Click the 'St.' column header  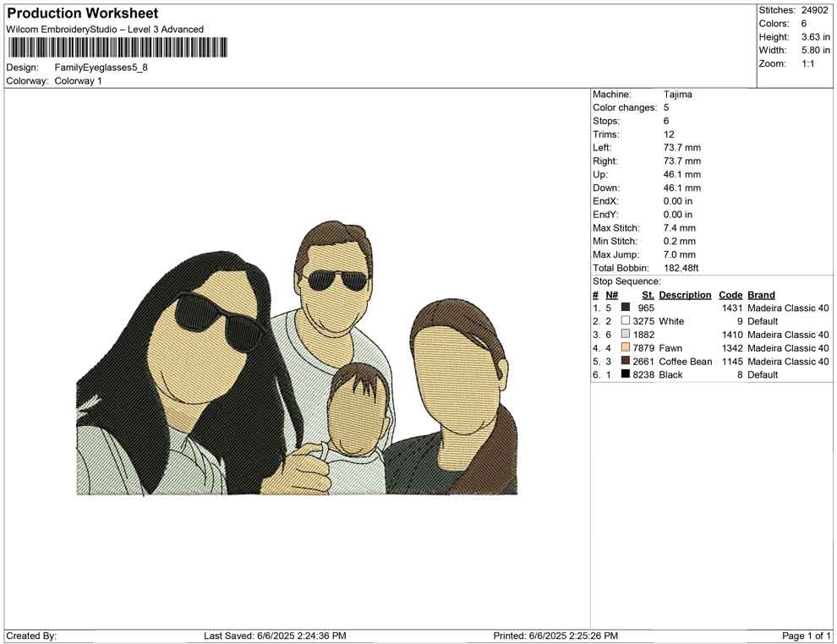point(648,295)
